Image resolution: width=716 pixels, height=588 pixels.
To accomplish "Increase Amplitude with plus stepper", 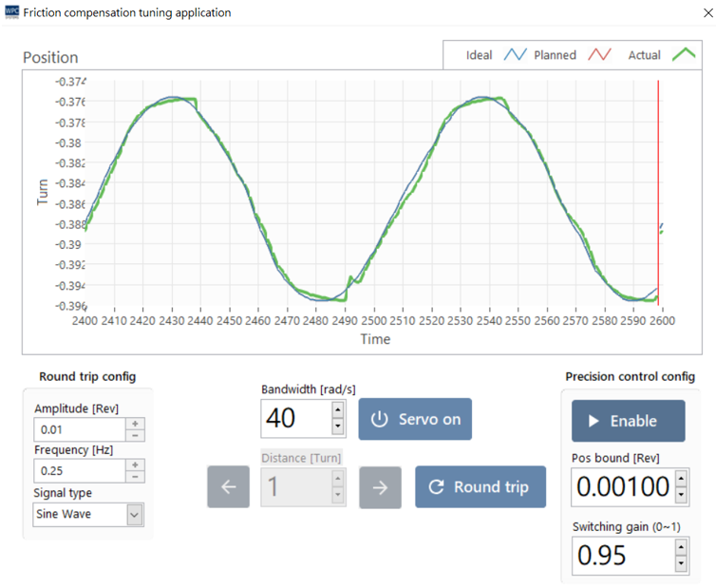I will click(x=135, y=424).
